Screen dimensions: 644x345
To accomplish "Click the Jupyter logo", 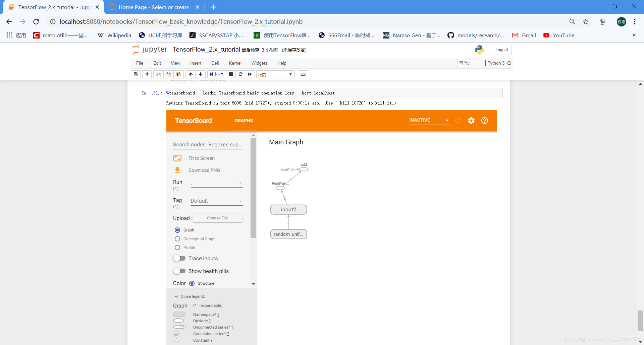I will point(150,50).
